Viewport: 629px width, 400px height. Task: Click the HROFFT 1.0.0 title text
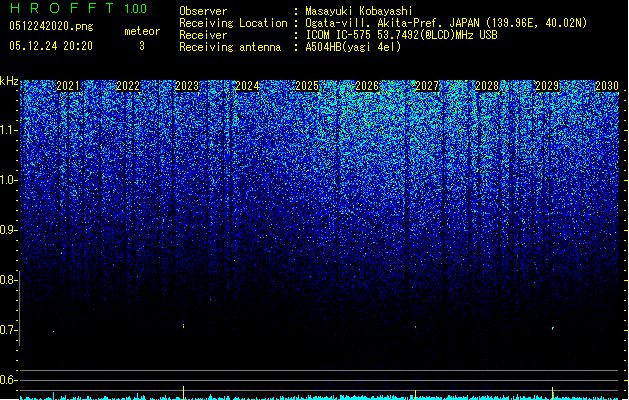(x=79, y=8)
